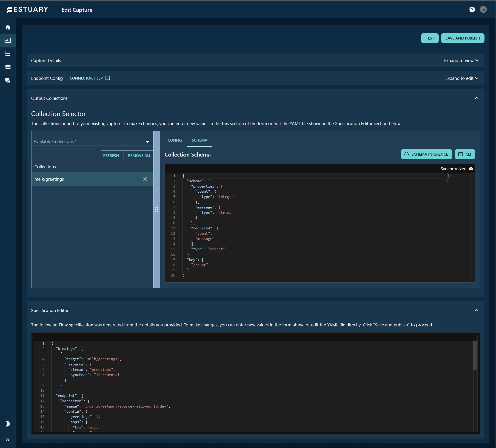Open the user avatar menu
Screen dimensions: 496x448
tap(483, 10)
